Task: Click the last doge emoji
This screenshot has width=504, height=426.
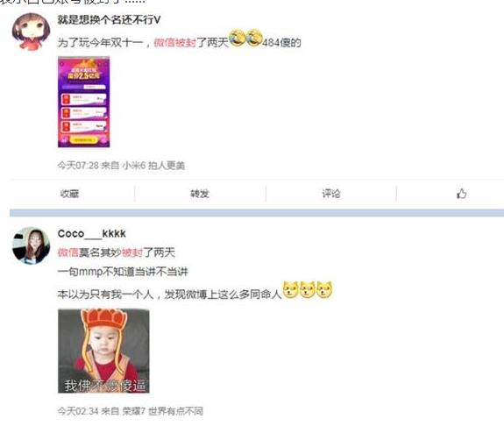Action: point(324,289)
